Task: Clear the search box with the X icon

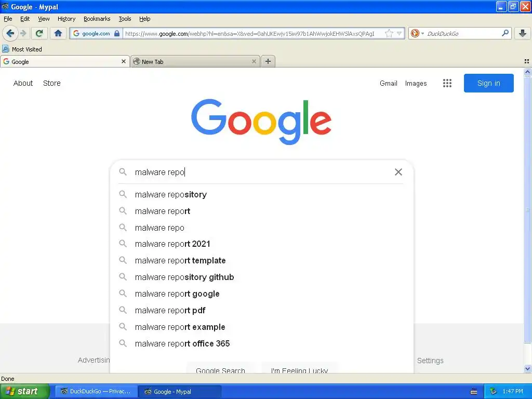Action: click(x=398, y=172)
